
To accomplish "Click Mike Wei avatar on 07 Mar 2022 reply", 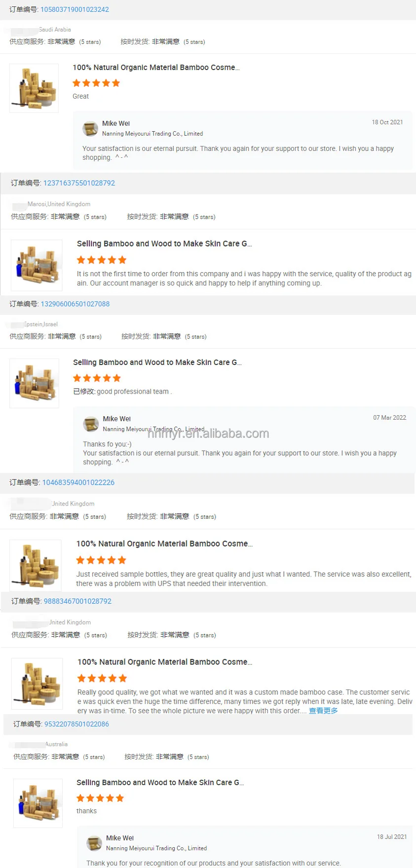I will click(x=91, y=424).
